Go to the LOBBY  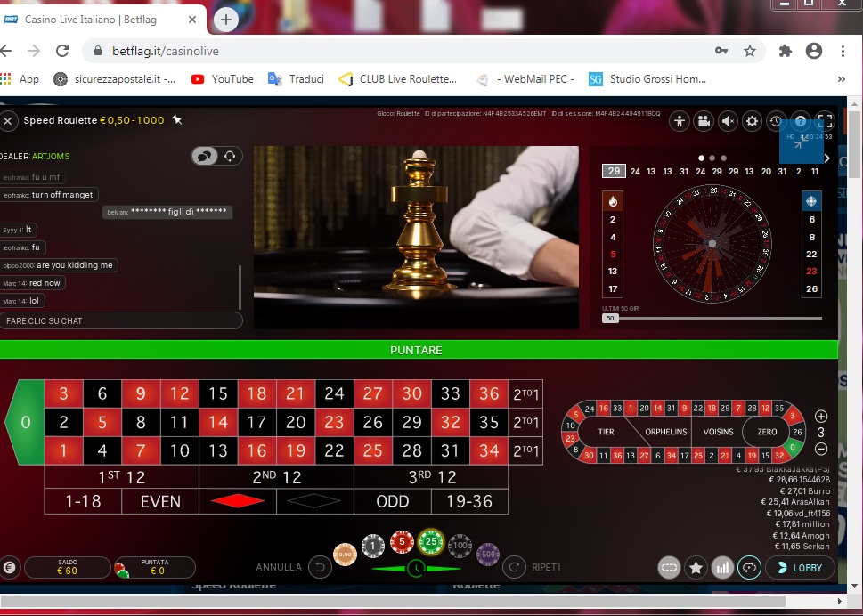[799, 567]
